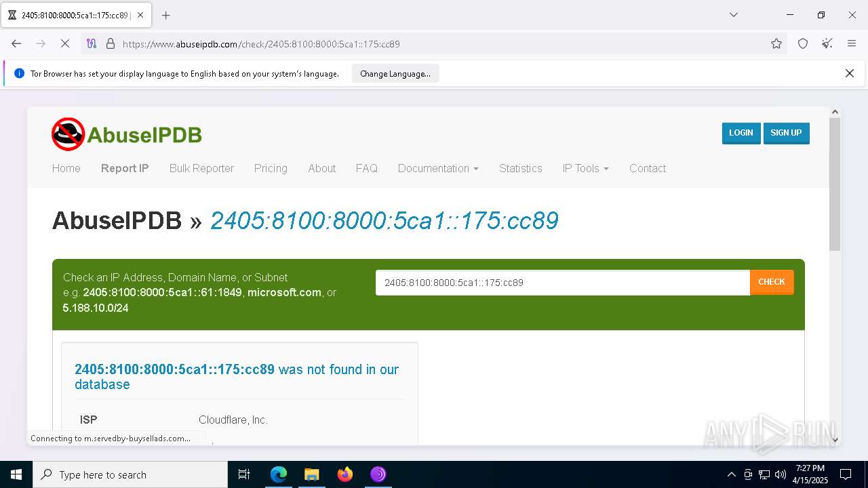Go to the Pricing page
The image size is (868, 488).
[x=271, y=168]
